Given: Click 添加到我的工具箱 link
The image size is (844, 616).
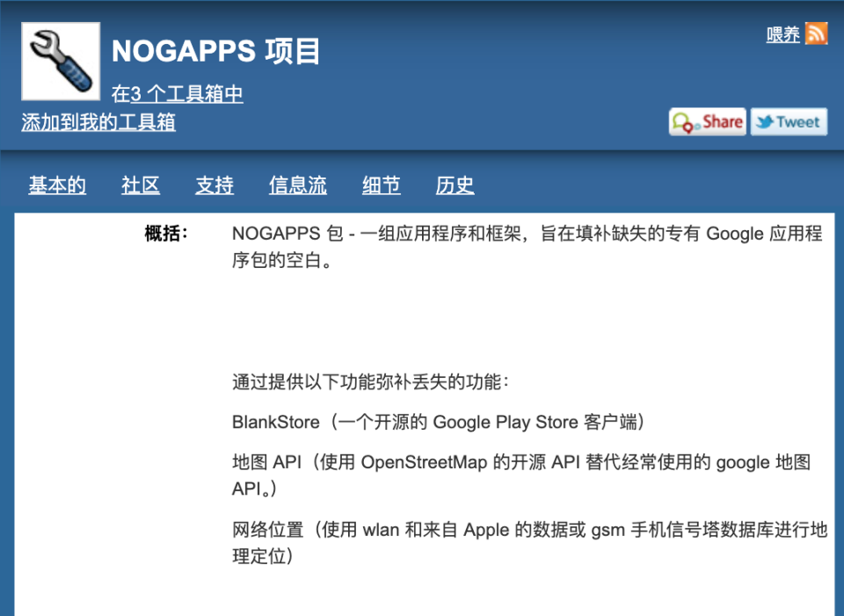Looking at the screenshot, I should tap(98, 122).
